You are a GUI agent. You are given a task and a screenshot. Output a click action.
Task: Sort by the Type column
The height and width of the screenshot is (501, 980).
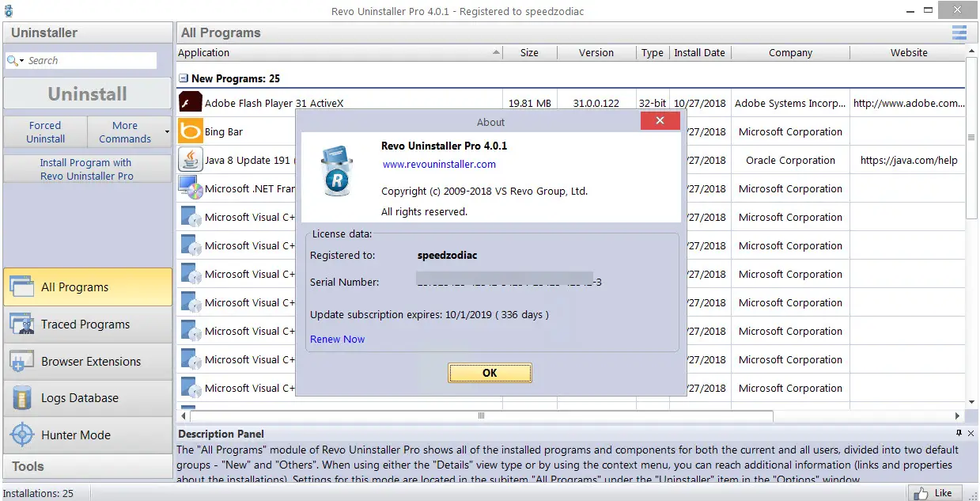point(653,52)
